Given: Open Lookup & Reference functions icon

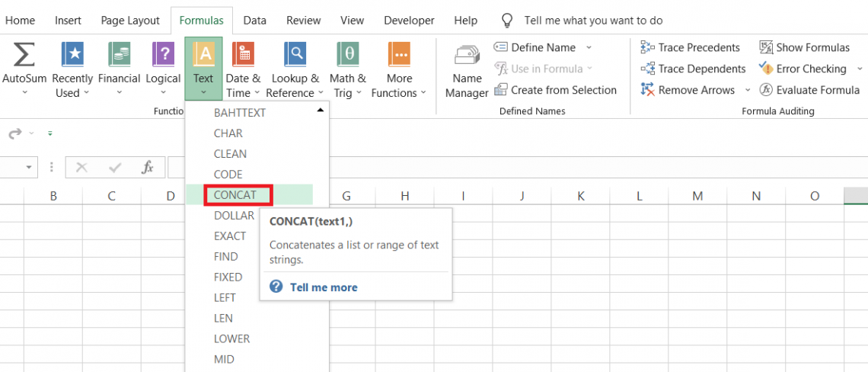Looking at the screenshot, I should tap(295, 55).
